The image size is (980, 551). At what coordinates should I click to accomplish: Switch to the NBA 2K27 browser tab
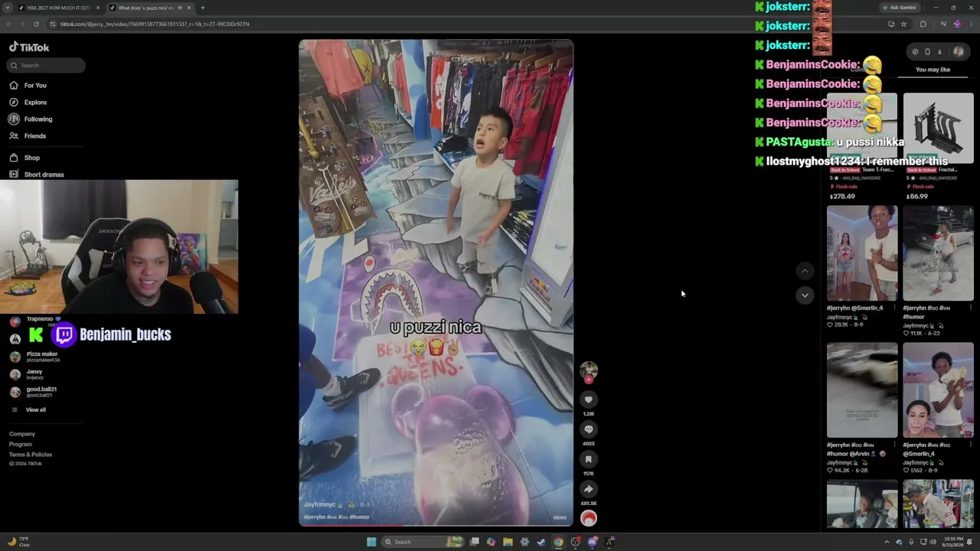pos(57,8)
